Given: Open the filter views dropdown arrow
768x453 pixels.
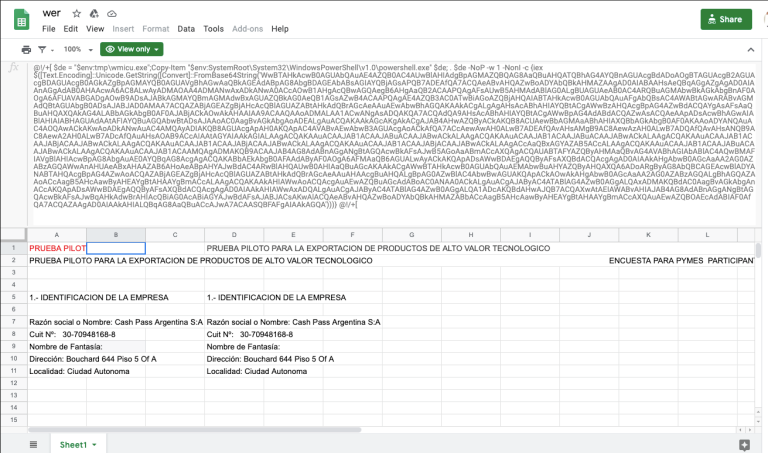Looking at the screenshot, I should pos(52,50).
